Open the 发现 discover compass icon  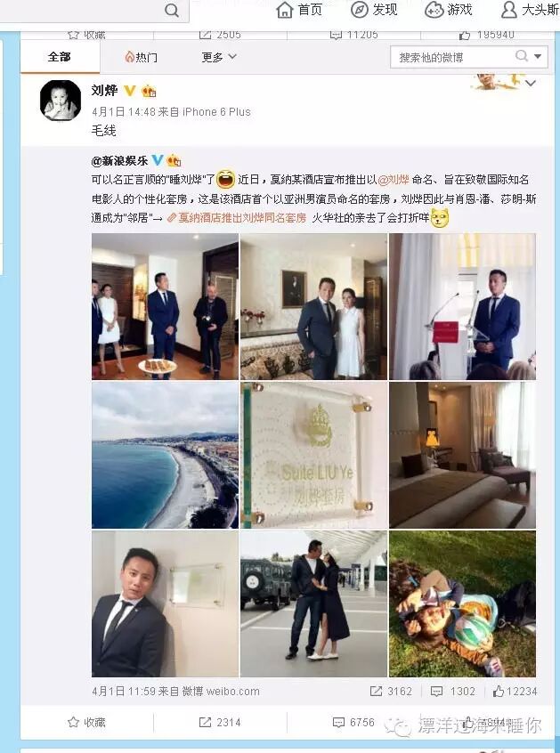[360, 10]
